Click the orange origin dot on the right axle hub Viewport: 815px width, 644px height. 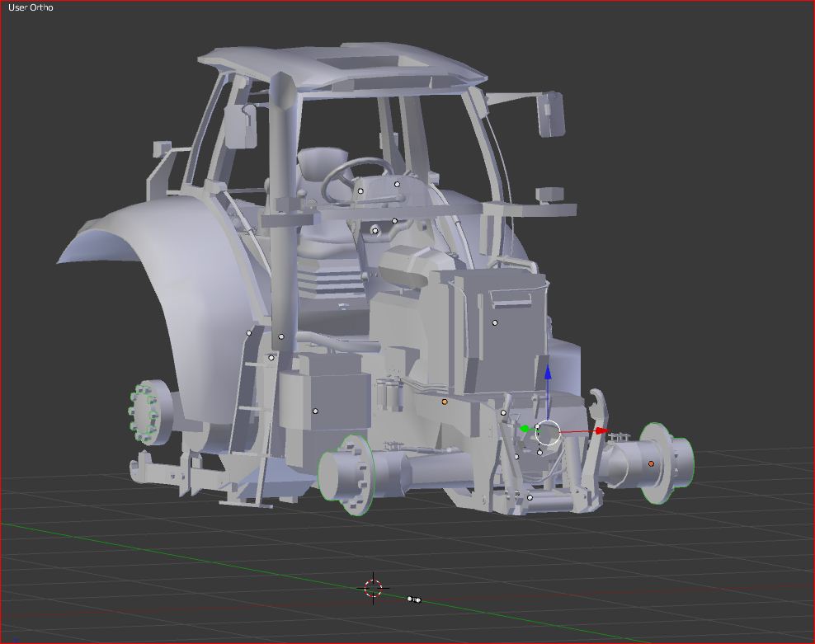coord(652,463)
